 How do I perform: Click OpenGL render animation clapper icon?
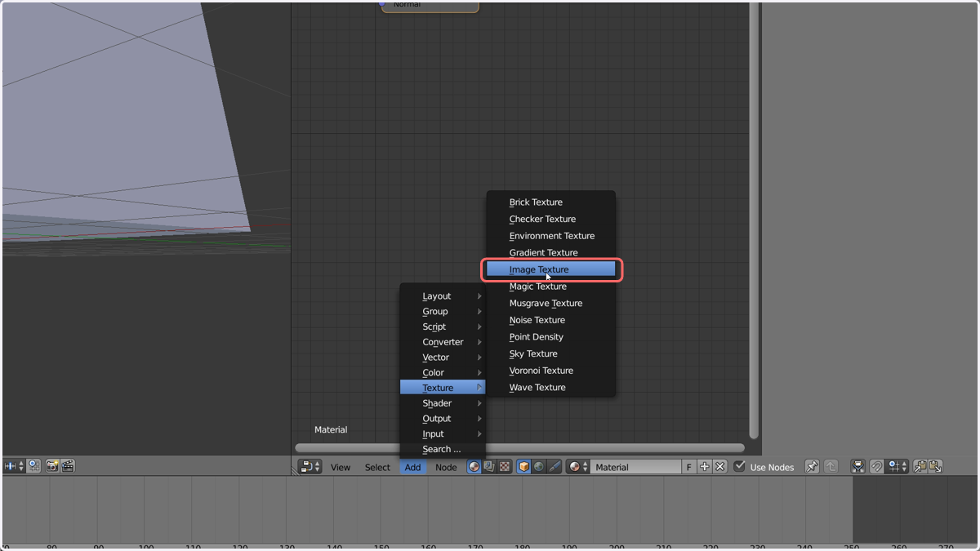(x=68, y=466)
